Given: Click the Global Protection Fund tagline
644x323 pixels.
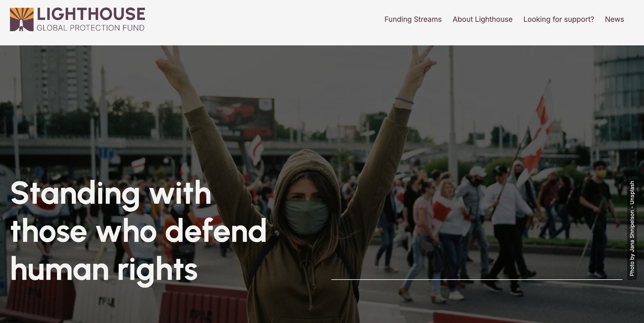Looking at the screenshot, I should [x=90, y=28].
